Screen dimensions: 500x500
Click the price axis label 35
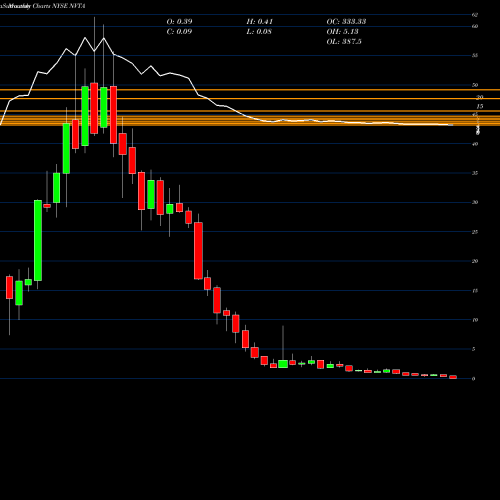click(x=475, y=173)
